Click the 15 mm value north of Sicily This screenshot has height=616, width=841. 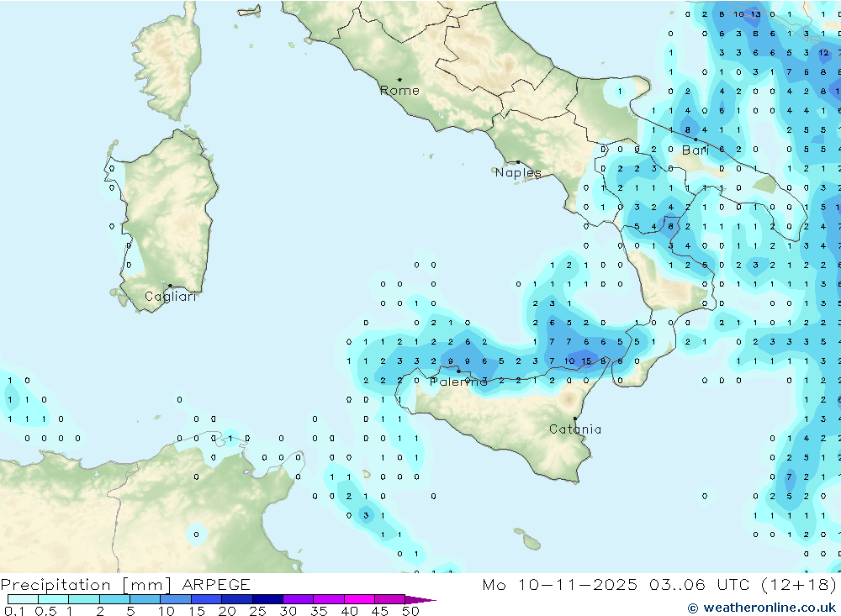[586, 361]
